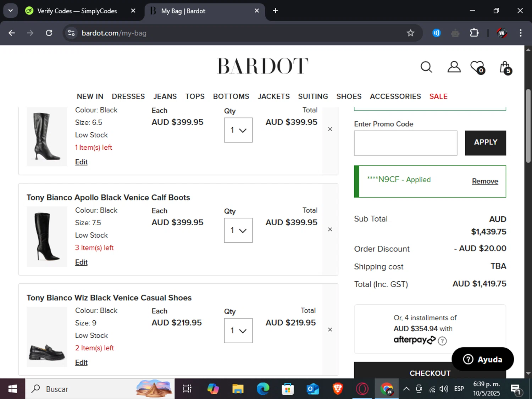Open Microsoft Store from taskbar
Screen dimensions: 532x399
(x=288, y=389)
